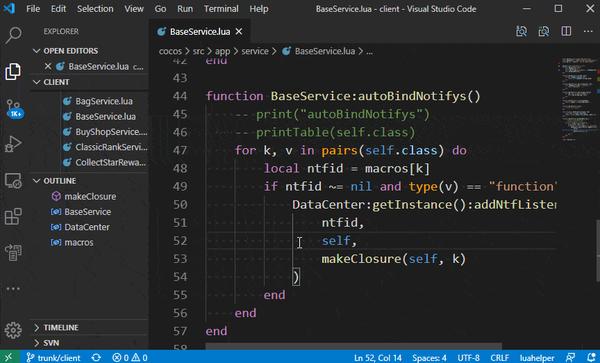Click the horizontal editor scrollbar
The height and width of the screenshot is (363, 600).
(x=354, y=346)
